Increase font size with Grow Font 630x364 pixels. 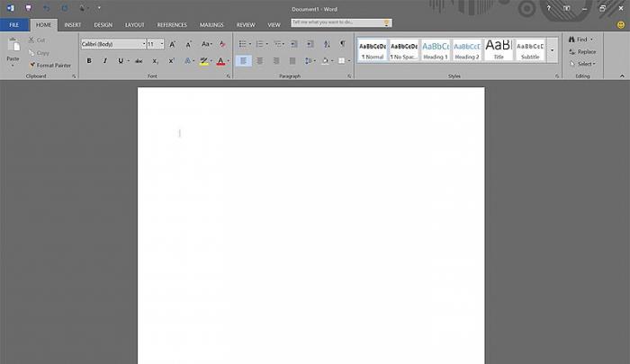pyautogui.click(x=174, y=43)
